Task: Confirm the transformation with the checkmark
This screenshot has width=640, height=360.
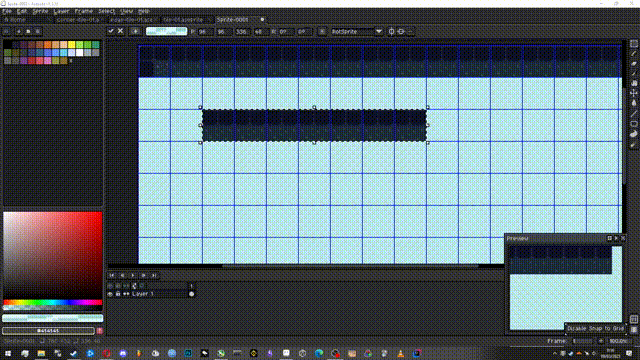Action: coord(111,31)
